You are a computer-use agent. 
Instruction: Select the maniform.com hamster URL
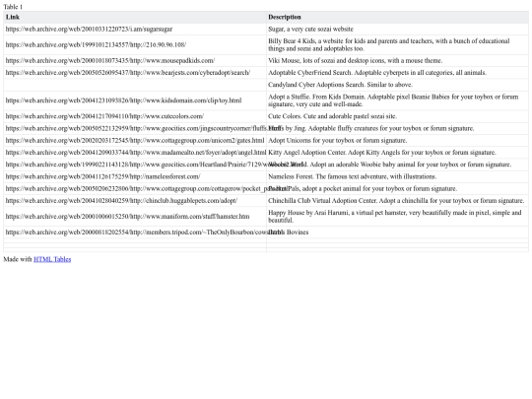click(x=127, y=217)
